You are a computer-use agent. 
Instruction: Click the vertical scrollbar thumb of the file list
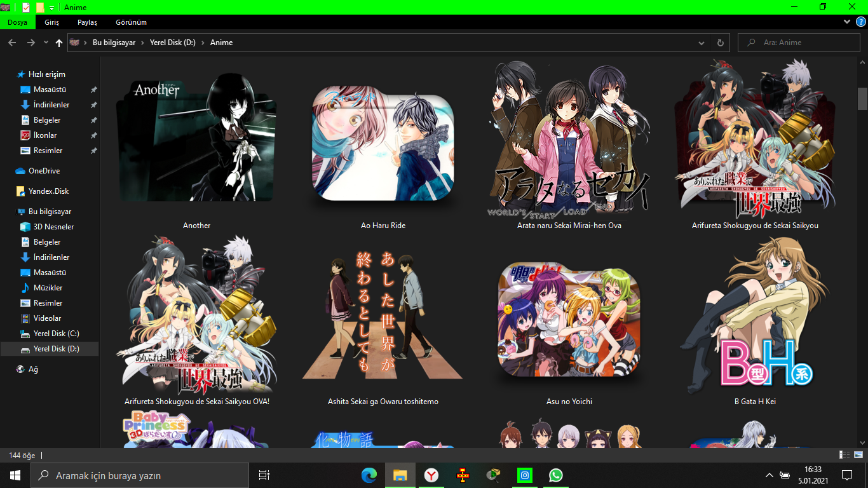tap(862, 98)
